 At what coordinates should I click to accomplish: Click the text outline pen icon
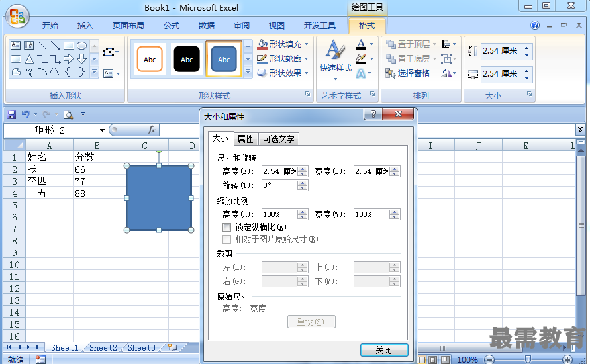pos(361,58)
